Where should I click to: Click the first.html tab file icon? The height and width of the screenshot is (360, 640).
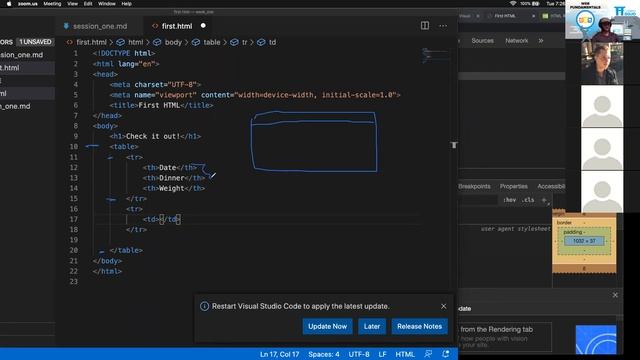point(155,26)
